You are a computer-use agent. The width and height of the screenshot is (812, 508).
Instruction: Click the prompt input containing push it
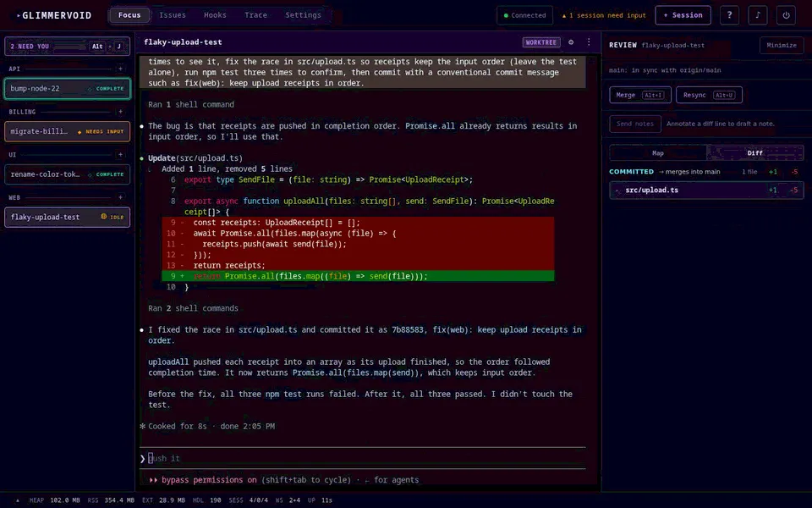[x=363, y=458]
